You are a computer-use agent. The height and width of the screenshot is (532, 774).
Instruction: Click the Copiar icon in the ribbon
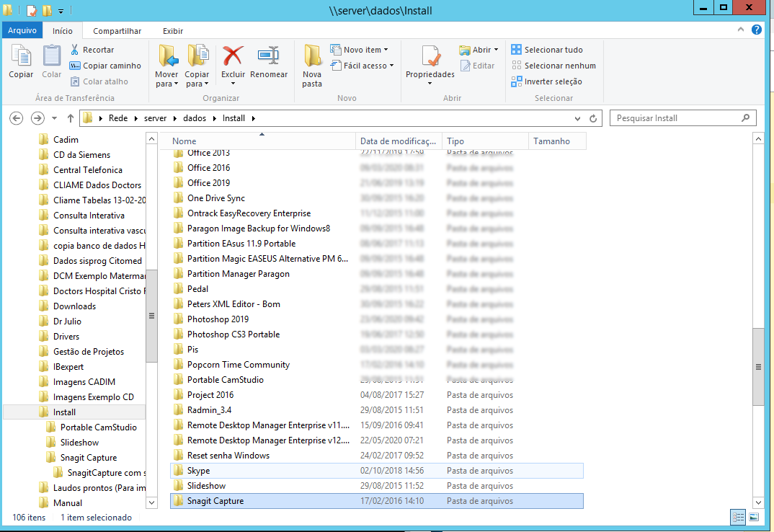21,56
